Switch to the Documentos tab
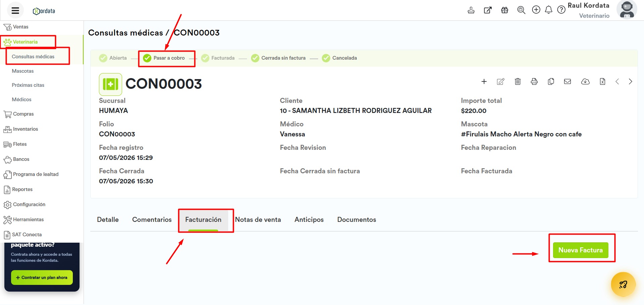644x305 pixels. (x=356, y=220)
